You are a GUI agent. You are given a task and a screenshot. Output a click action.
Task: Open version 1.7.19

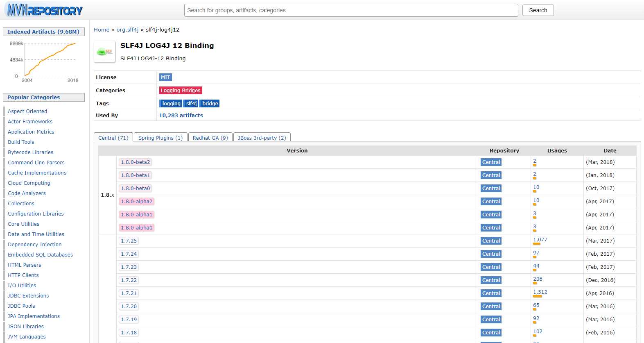coord(129,320)
